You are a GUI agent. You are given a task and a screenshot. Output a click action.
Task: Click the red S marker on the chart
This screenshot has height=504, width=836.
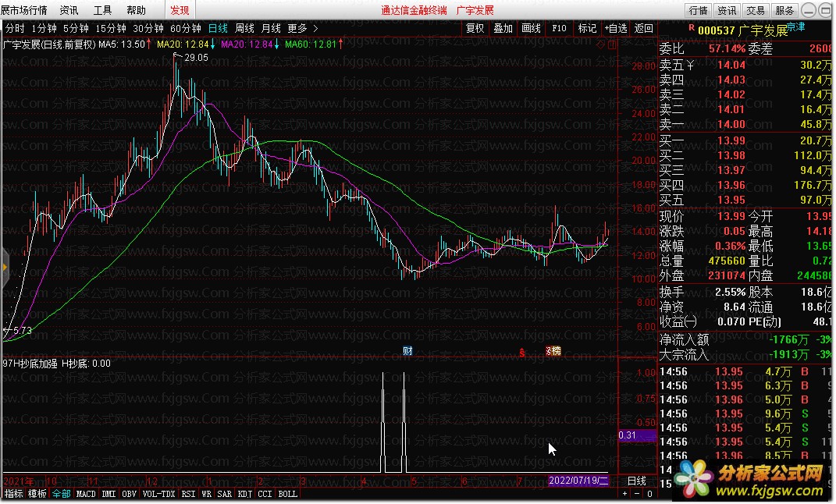(522, 352)
